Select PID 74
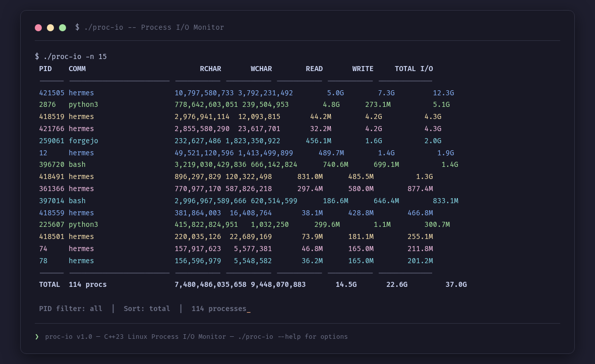The height and width of the screenshot is (364, 595). (x=43, y=249)
